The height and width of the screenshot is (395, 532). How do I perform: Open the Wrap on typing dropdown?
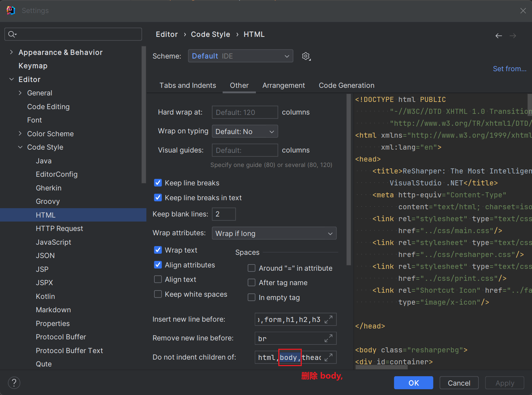[x=245, y=132]
